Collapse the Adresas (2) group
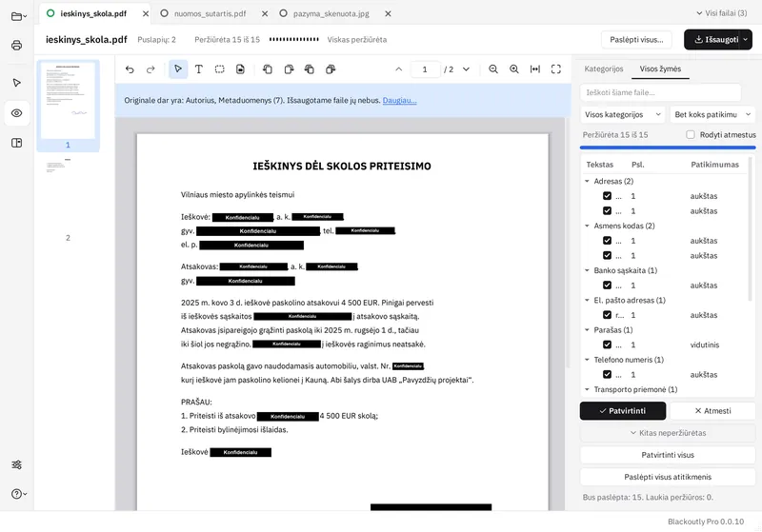Viewport: 762px width, 532px height. 587,181
